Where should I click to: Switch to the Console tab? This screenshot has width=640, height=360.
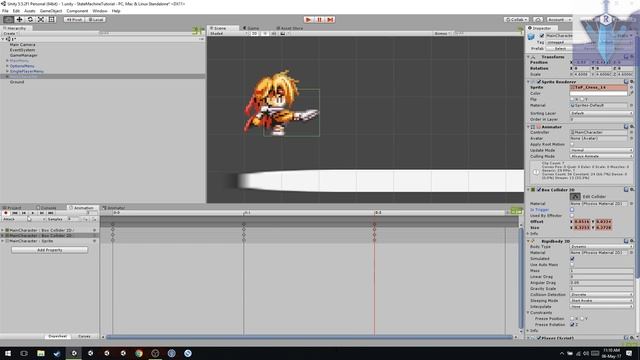pos(46,208)
